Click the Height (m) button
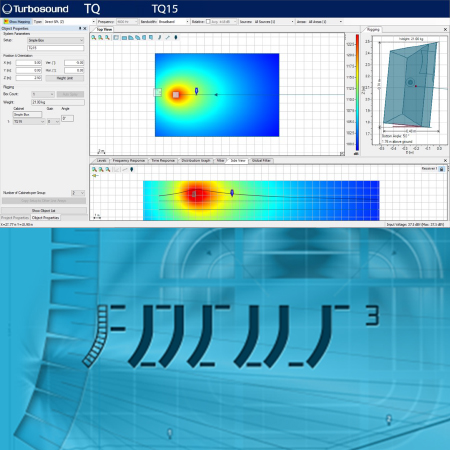The height and width of the screenshot is (450, 450). [65, 78]
